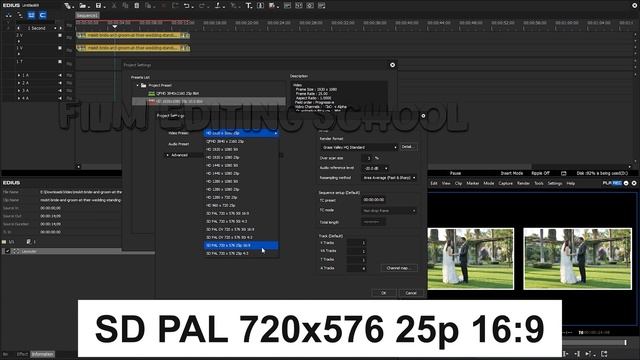The height and width of the screenshot is (360, 640).
Task: Select the yellow clip on the 1 V track
Action: [x=133, y=48]
